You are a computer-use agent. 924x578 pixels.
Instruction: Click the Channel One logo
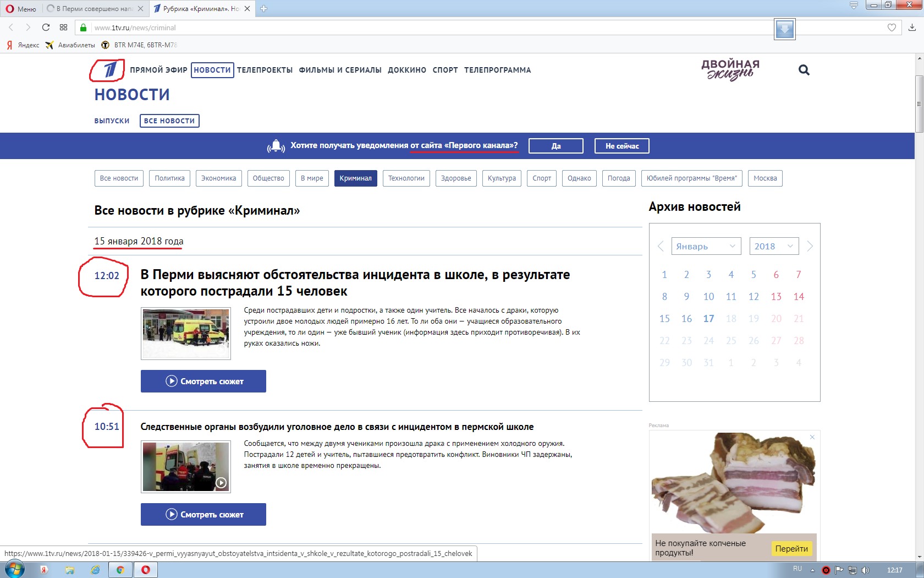(109, 70)
